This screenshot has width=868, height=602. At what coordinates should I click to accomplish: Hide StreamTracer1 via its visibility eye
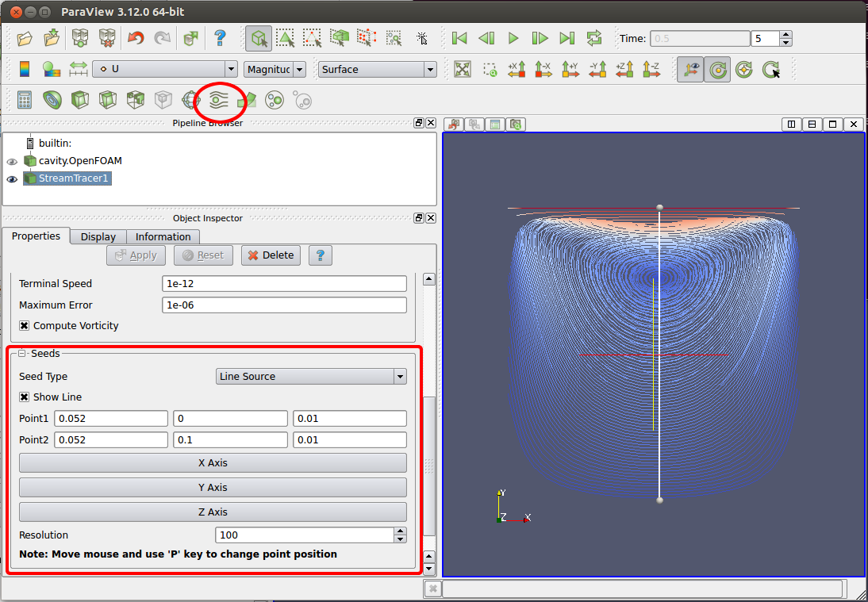(x=11, y=178)
